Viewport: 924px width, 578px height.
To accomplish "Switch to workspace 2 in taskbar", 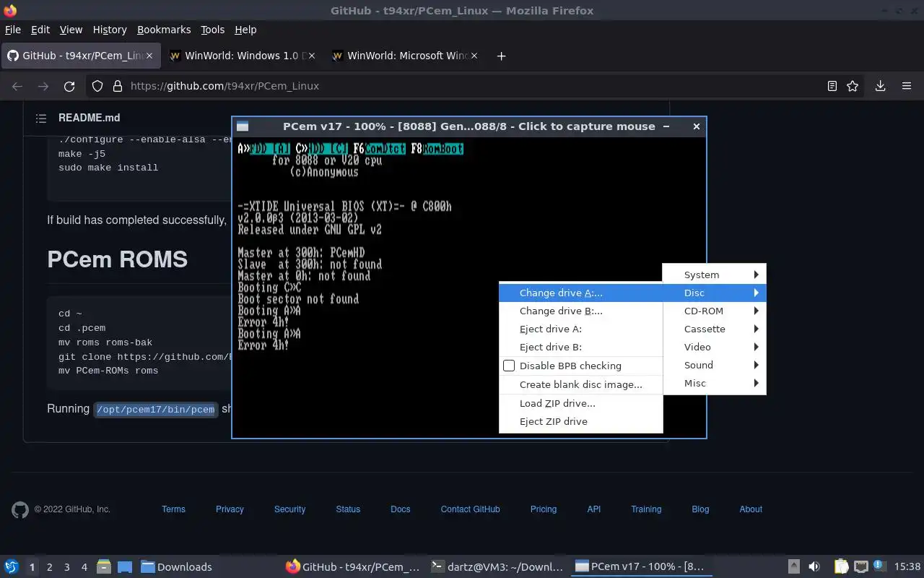I will [49, 567].
